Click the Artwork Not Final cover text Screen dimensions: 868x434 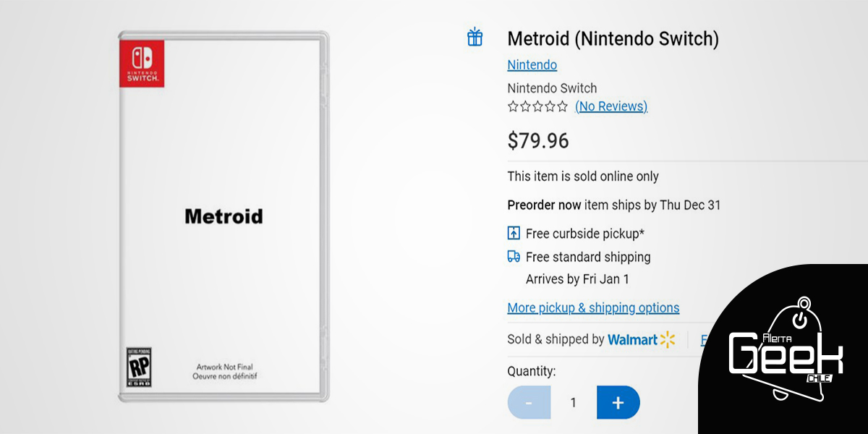point(224,372)
